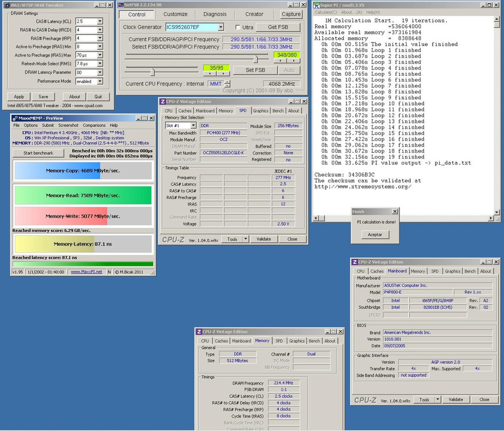Viewport: 504px width, 431px height.
Task: Open Submit menu in MaxxMEM
Action: coord(48,125)
